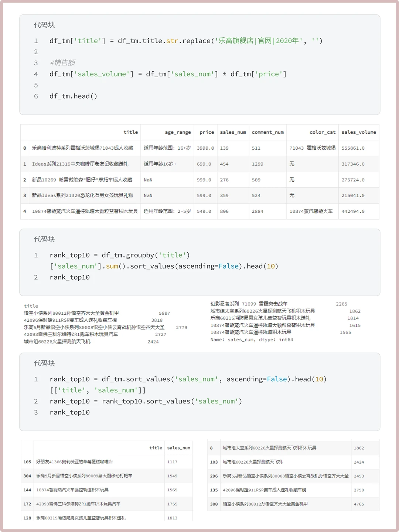Click the comment_num value 1299
Screen dimensions: 399x532
point(258,164)
